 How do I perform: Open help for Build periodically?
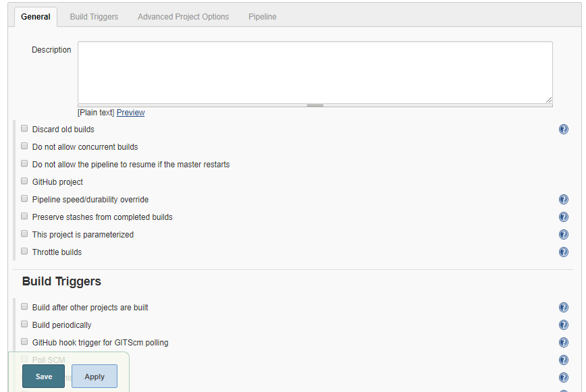pyautogui.click(x=564, y=325)
